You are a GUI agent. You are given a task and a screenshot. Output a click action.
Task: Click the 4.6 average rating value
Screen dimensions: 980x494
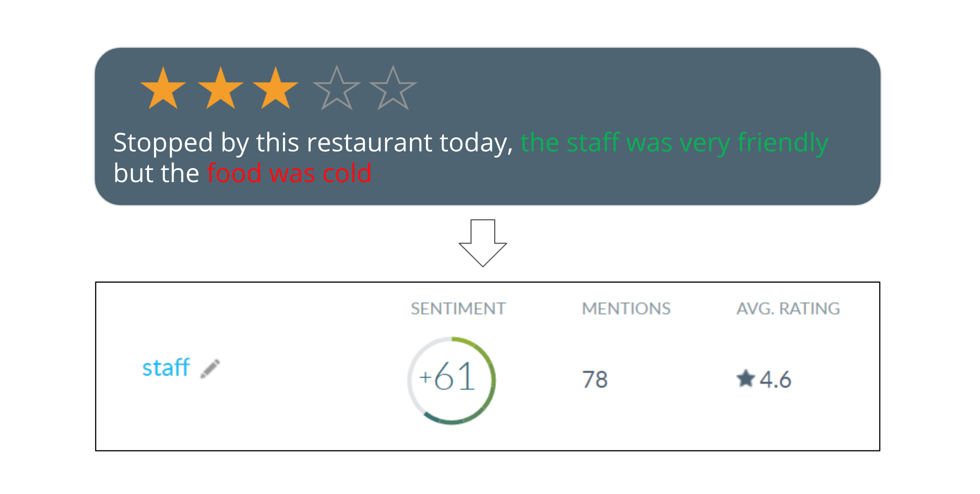pyautogui.click(x=775, y=379)
